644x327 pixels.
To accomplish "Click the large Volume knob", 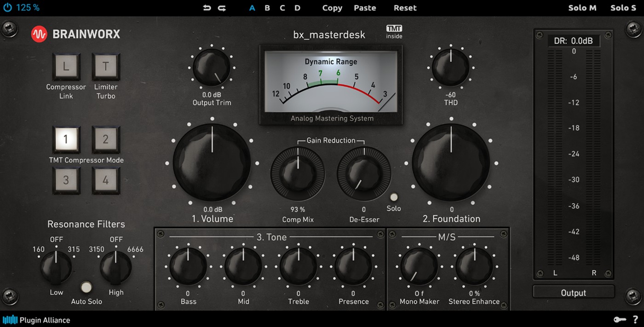I will (x=212, y=162).
